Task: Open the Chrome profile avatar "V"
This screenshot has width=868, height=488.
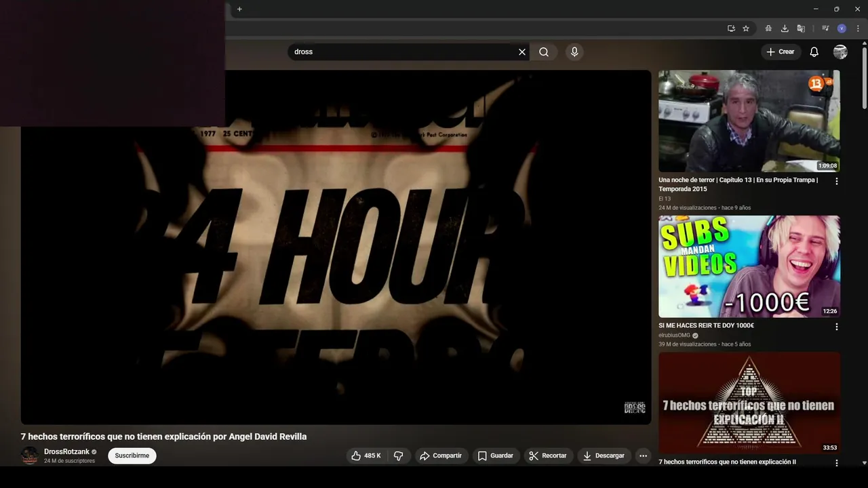Action: (x=842, y=28)
